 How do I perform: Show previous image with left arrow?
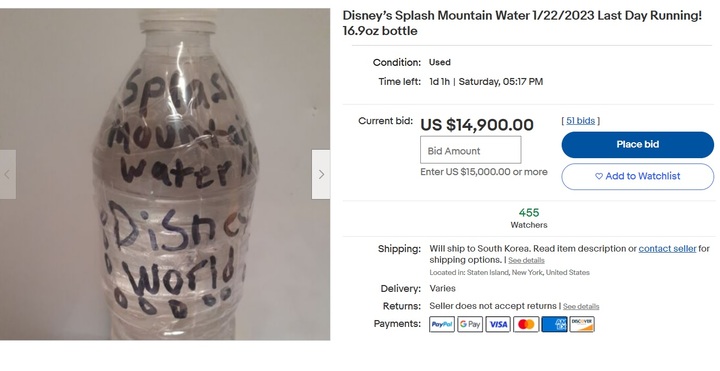point(7,174)
